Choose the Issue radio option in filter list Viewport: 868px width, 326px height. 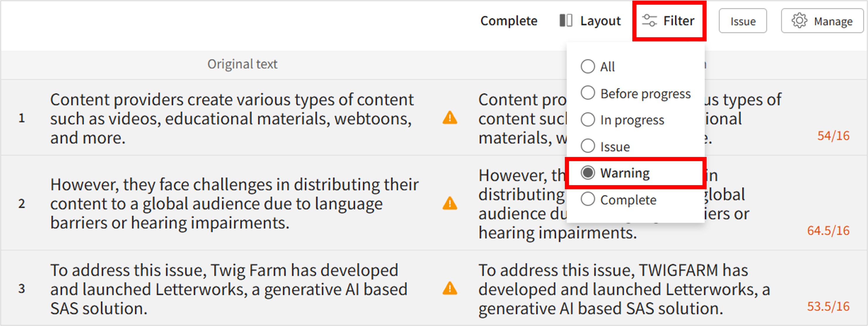click(x=588, y=146)
